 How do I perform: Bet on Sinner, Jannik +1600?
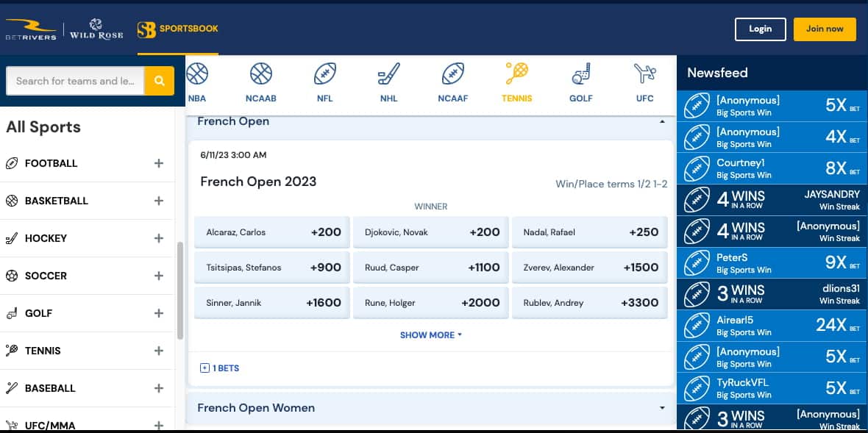[272, 303]
